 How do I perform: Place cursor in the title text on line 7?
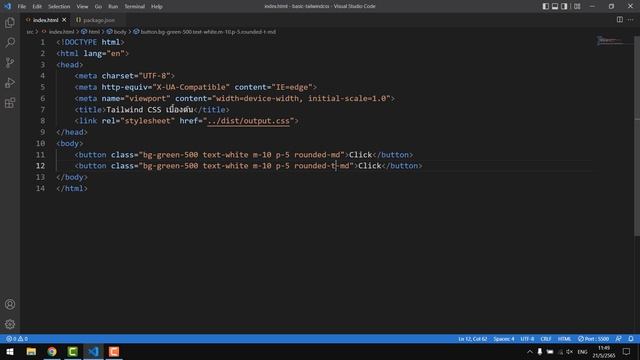click(149, 109)
